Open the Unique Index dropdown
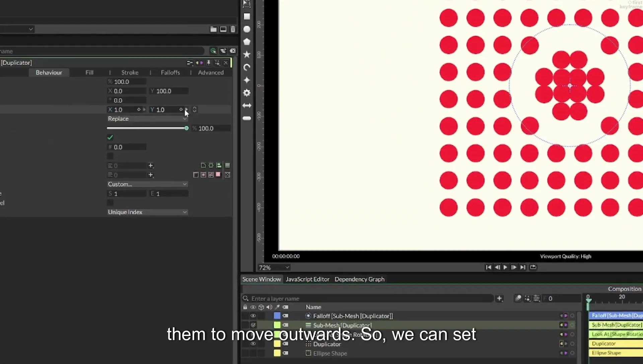 147,212
